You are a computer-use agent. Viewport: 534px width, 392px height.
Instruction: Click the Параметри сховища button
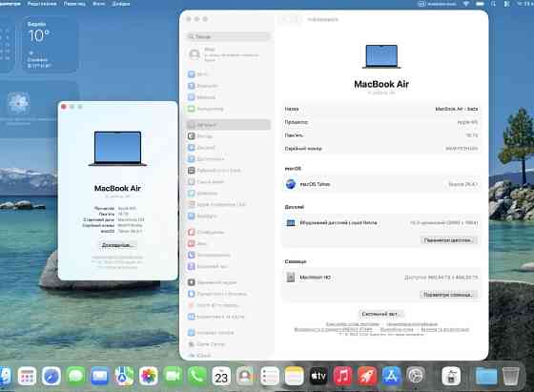click(448, 295)
